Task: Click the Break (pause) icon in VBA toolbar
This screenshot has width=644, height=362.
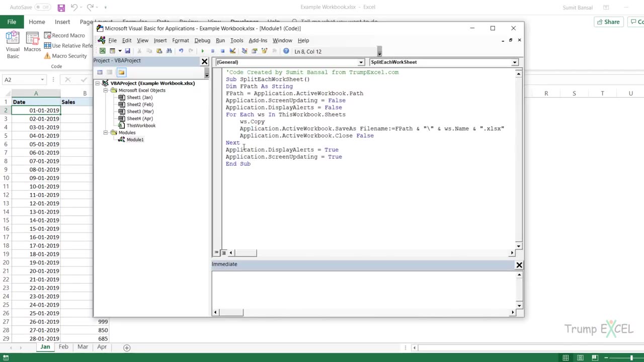Action: 212,51
